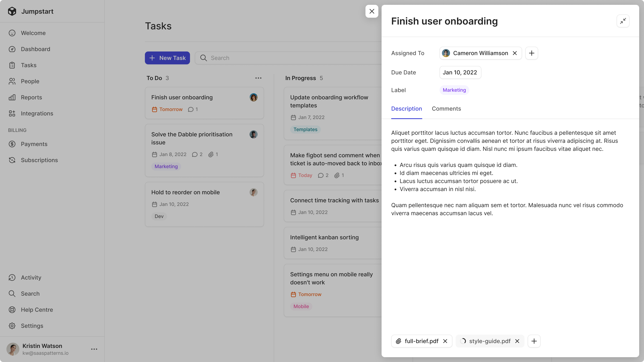Open the Help Centre section
Viewport: 644px width, 362px height.
[x=37, y=309]
